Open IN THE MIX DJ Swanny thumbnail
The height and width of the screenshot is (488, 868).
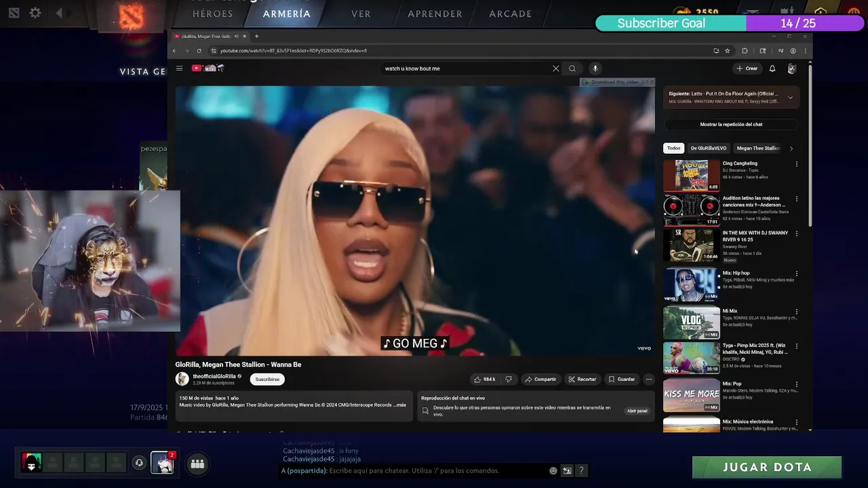click(x=692, y=245)
